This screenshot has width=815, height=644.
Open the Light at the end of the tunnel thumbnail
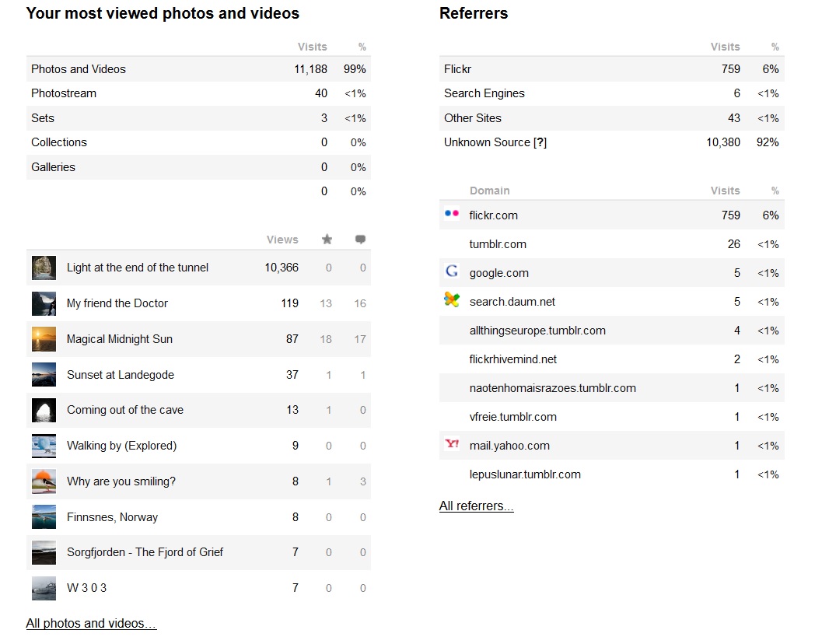pyautogui.click(x=44, y=268)
